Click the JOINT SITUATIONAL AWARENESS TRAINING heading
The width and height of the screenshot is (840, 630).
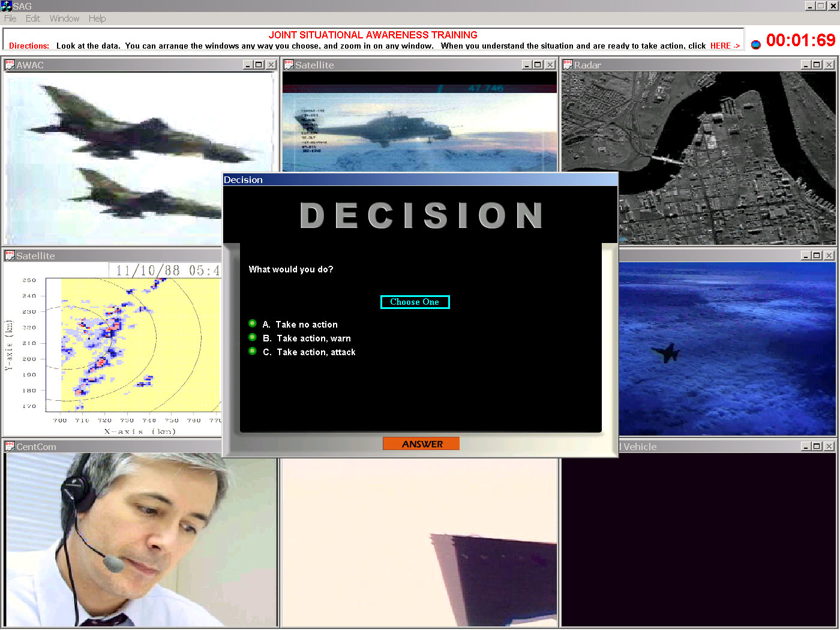[x=373, y=35]
